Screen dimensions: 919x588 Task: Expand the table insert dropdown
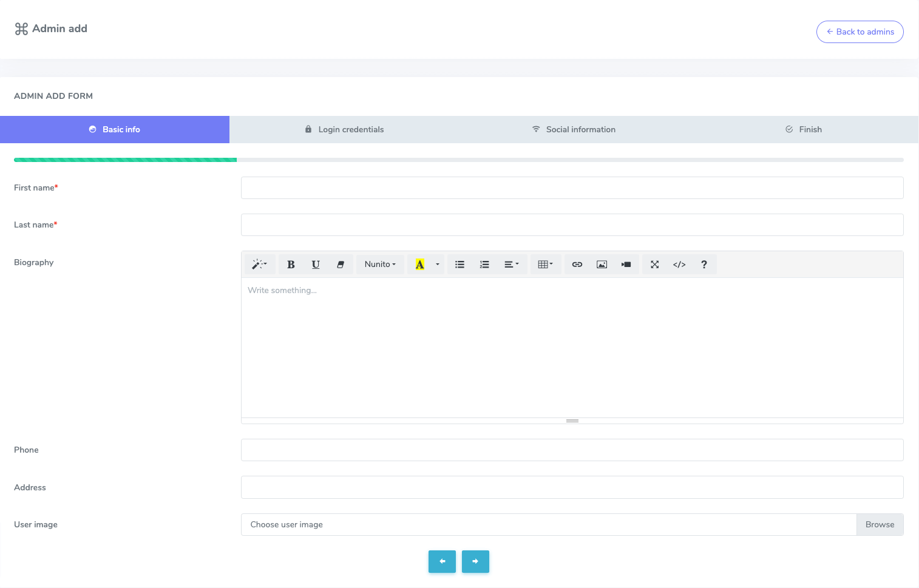tap(545, 265)
